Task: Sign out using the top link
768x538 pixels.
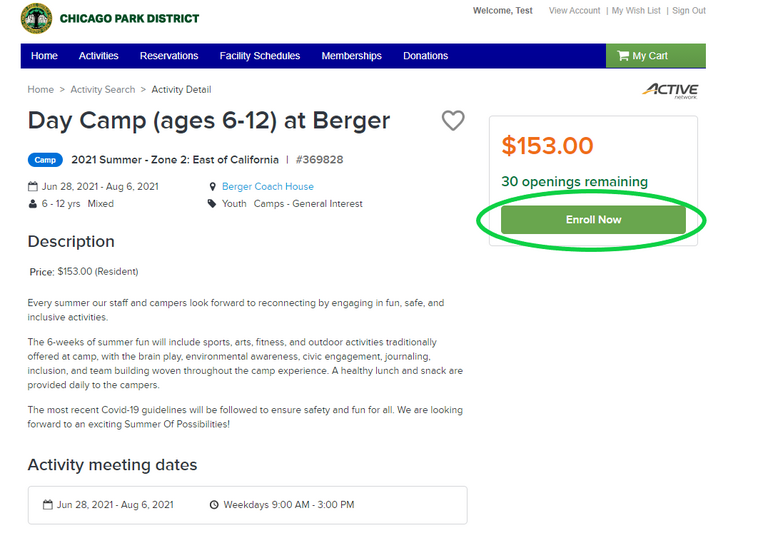Action: point(688,11)
